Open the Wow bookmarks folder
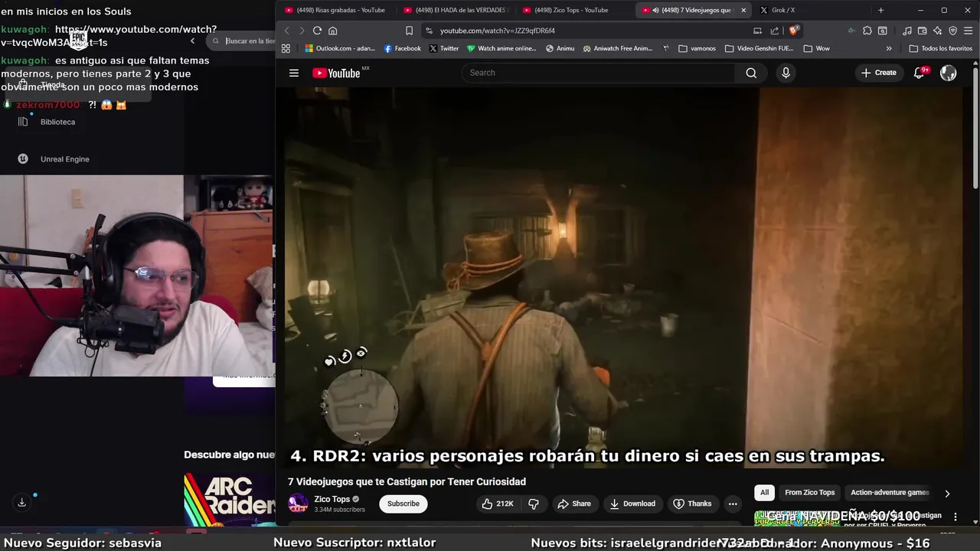980x551 pixels. click(816, 48)
